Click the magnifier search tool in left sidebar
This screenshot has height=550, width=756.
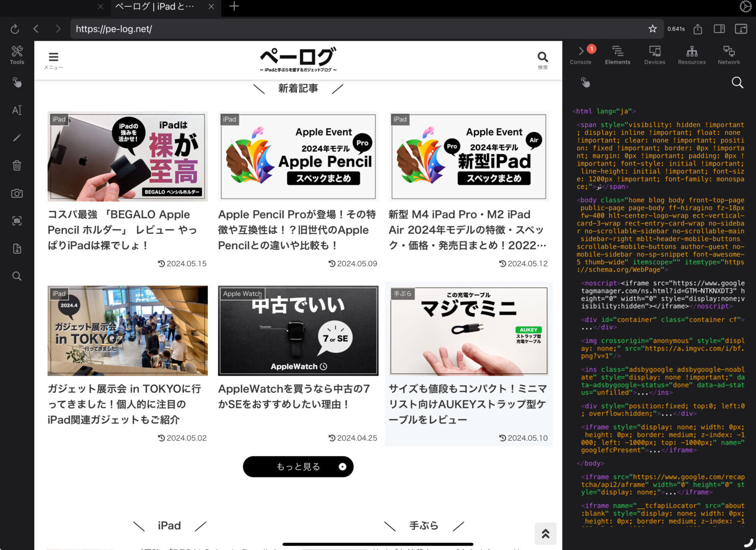pos(17,276)
